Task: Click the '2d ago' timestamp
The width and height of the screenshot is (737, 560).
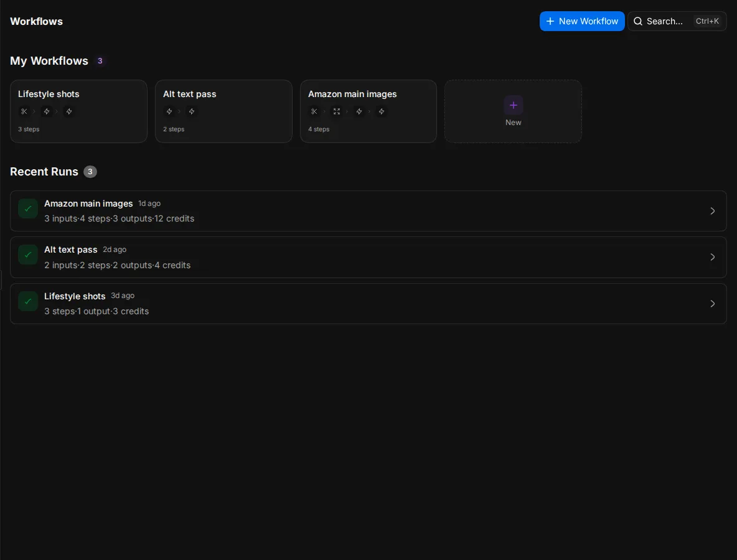Action: click(115, 250)
